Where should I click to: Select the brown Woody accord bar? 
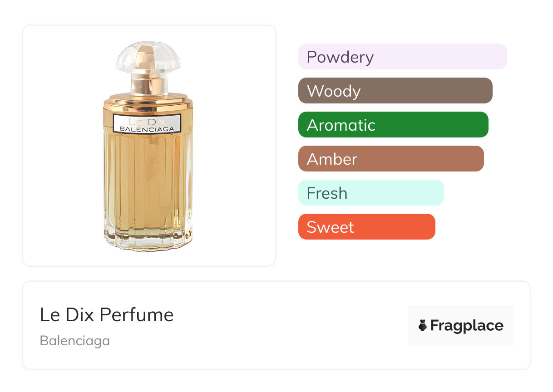395,91
